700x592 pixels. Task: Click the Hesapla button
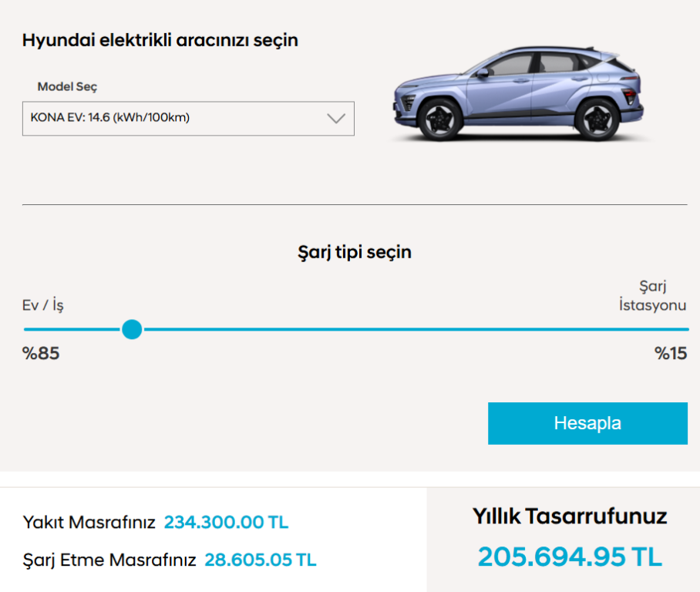click(587, 423)
